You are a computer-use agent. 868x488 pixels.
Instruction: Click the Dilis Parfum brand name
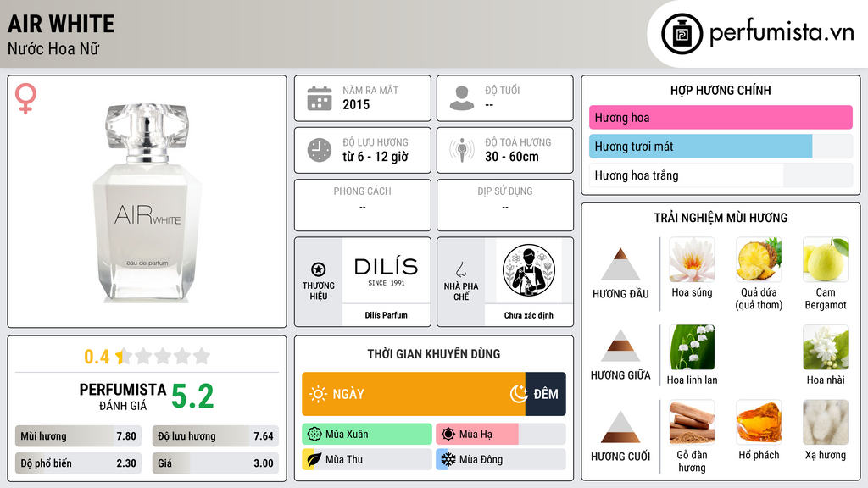[386, 315]
